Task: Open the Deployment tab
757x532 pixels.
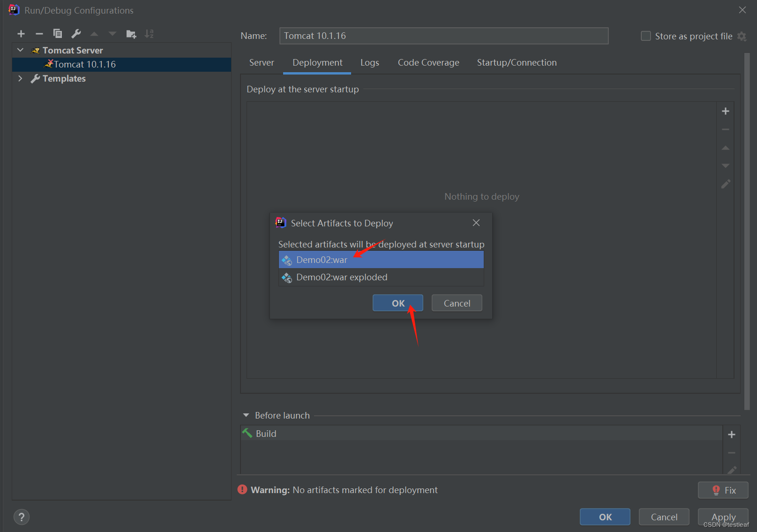Action: click(317, 63)
